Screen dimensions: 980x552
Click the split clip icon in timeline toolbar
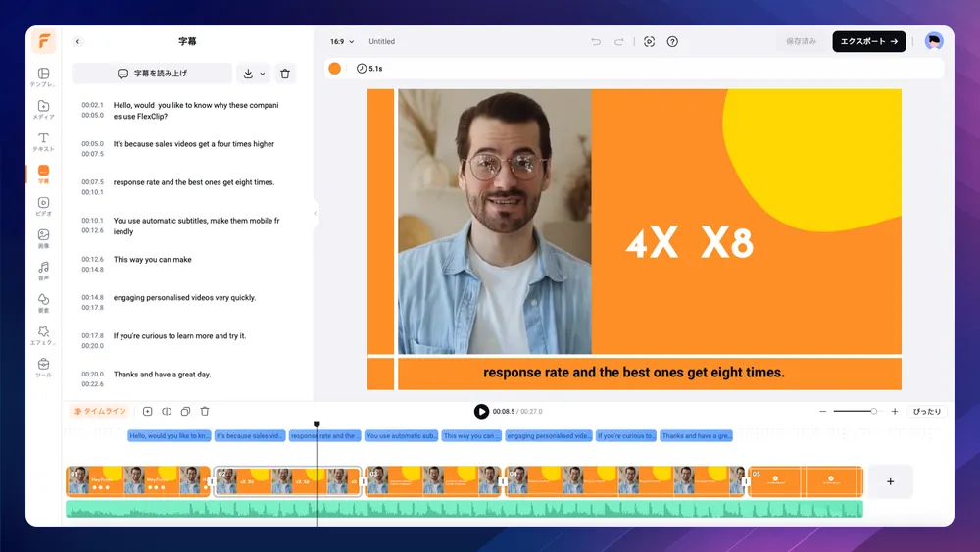click(x=167, y=412)
